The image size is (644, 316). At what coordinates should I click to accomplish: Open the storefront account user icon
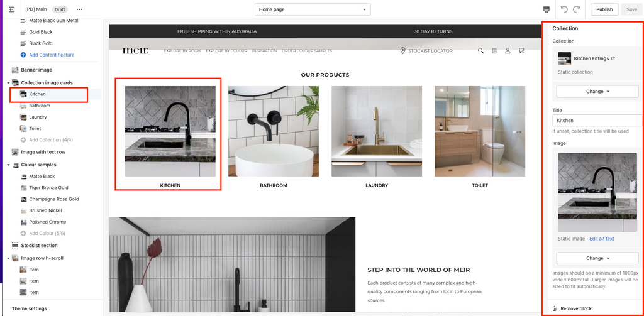coord(508,51)
